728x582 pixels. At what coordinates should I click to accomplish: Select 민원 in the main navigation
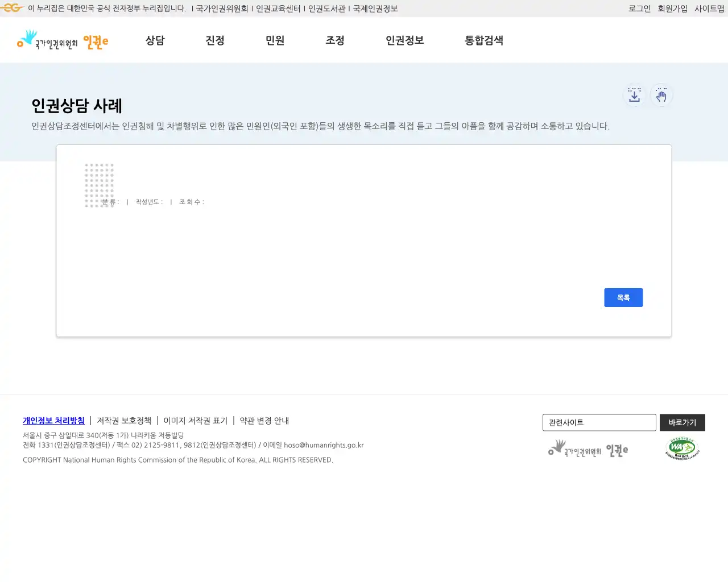275,40
